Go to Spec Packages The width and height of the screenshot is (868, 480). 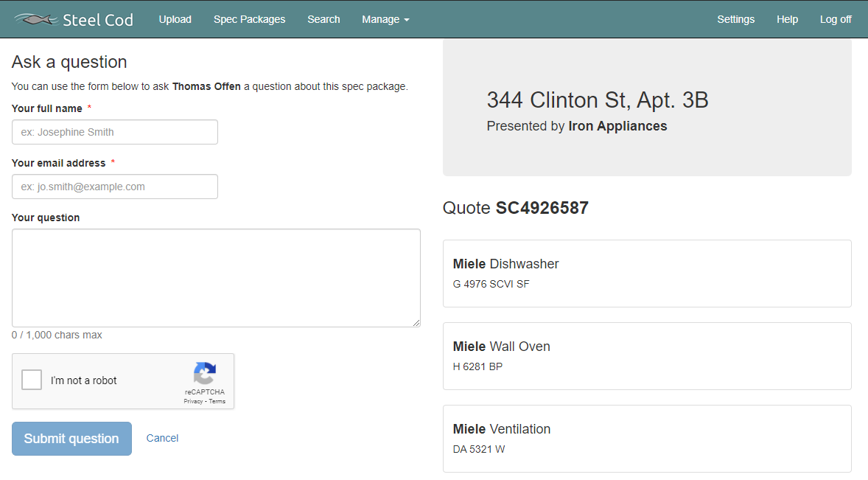click(249, 19)
